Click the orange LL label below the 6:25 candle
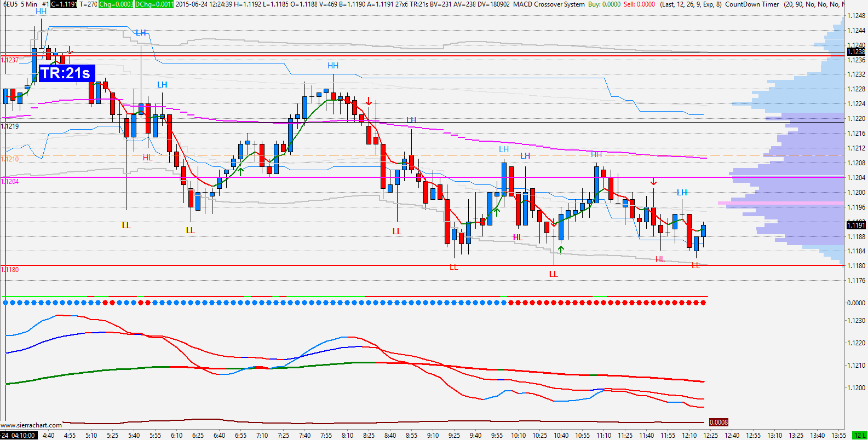The image size is (868, 440). 190,230
